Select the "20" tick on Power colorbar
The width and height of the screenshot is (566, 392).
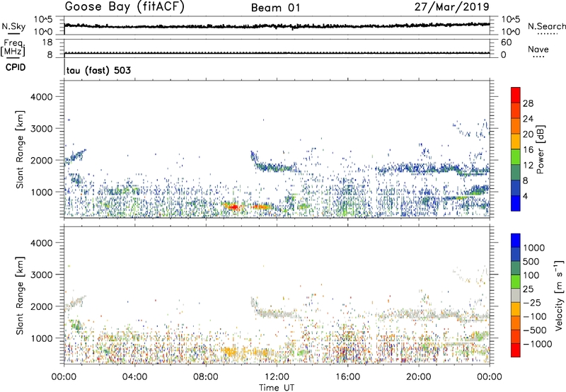coord(528,134)
